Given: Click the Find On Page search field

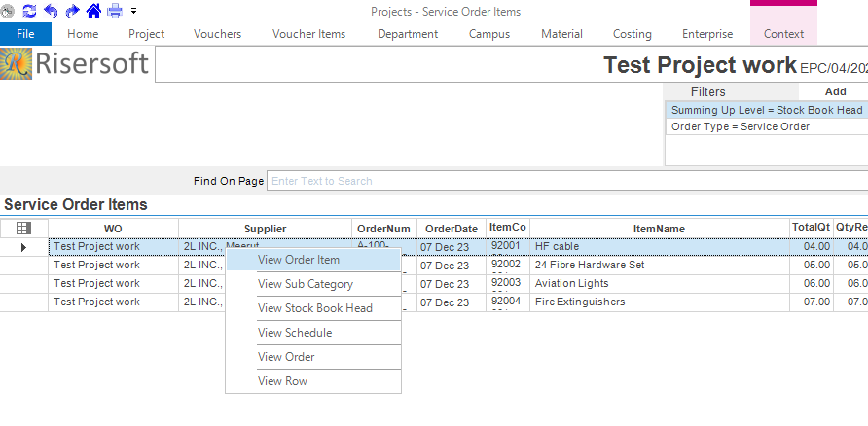Looking at the screenshot, I should [564, 181].
